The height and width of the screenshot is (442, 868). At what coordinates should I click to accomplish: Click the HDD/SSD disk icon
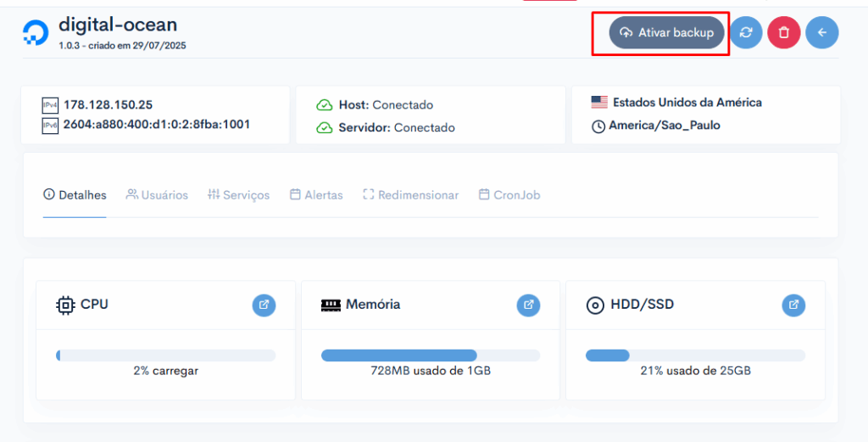[595, 305]
